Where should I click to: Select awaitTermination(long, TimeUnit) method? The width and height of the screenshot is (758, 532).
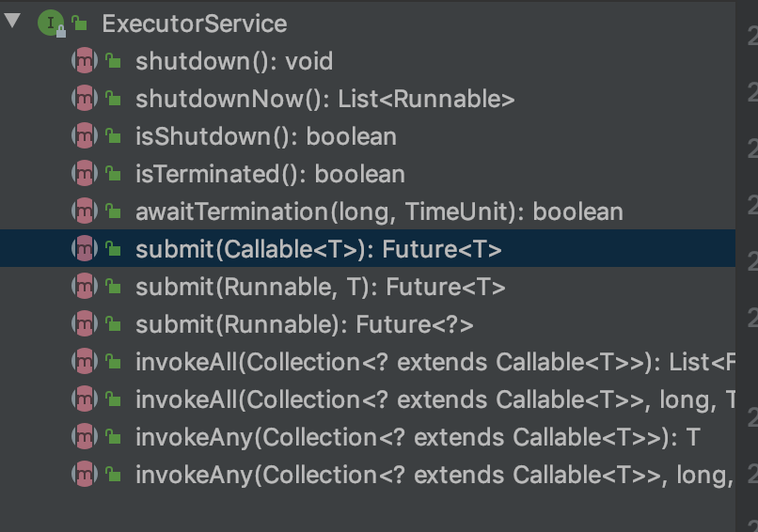pos(378,212)
